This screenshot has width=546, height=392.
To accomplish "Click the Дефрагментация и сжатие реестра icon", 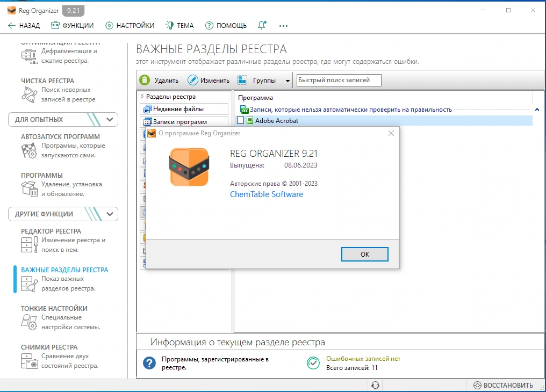I will coord(30,56).
